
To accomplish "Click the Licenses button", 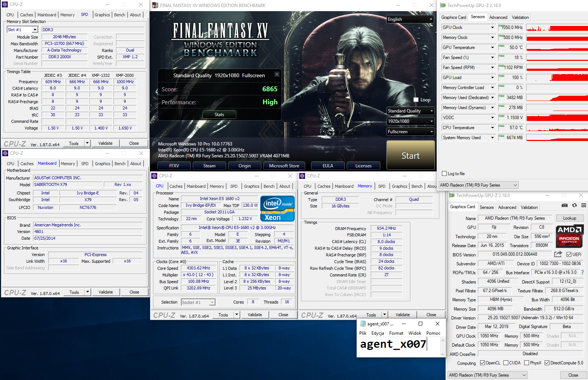I will click(x=363, y=166).
